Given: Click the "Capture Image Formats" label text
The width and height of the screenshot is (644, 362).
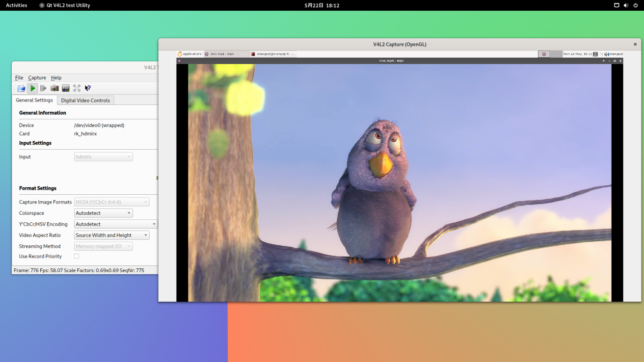Looking at the screenshot, I should 46,202.
